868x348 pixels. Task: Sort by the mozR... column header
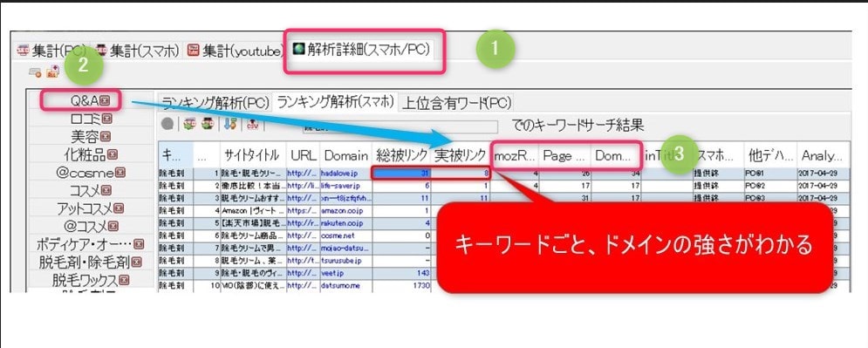click(516, 155)
